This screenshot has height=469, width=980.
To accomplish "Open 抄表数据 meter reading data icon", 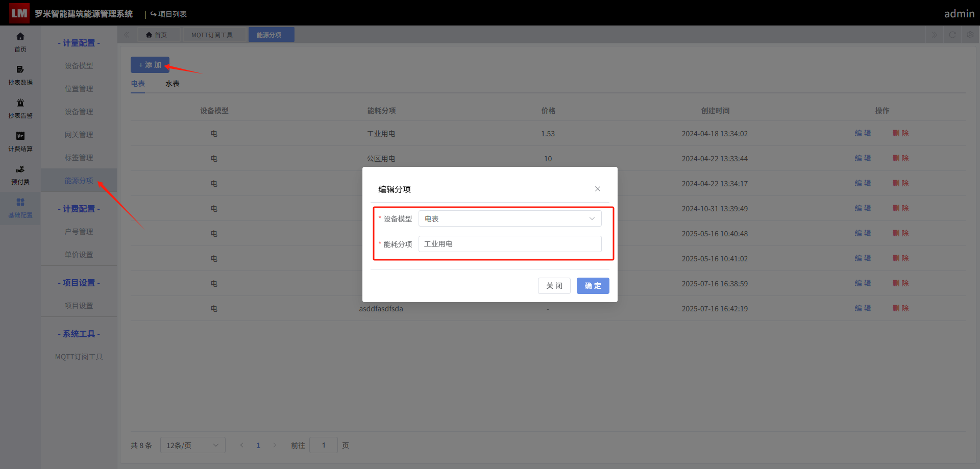I will click(20, 75).
